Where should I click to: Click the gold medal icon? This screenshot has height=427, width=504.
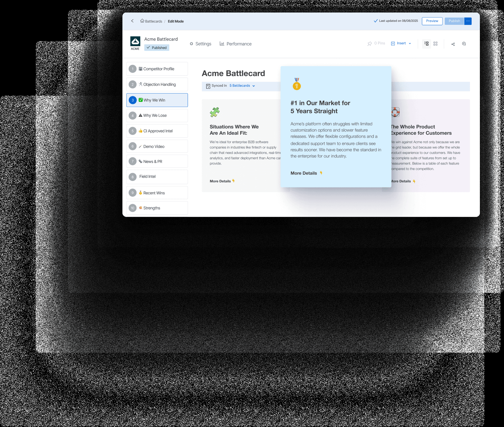[x=297, y=84]
